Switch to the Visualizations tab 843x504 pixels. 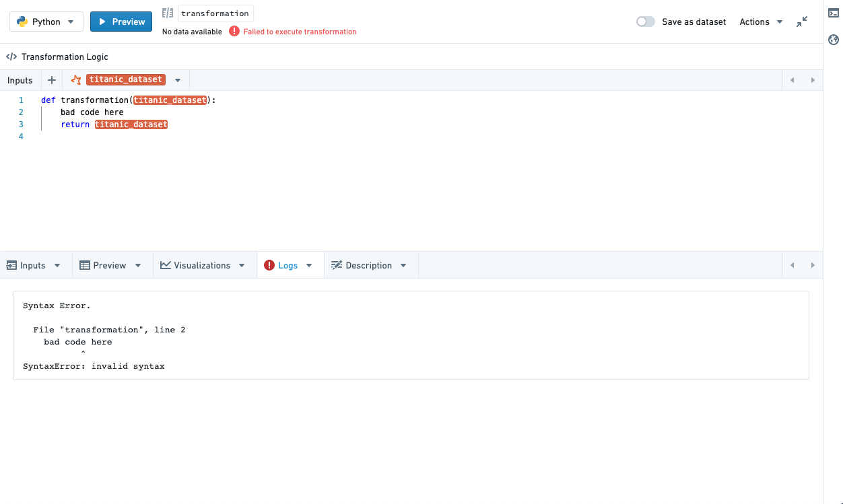[195, 265]
